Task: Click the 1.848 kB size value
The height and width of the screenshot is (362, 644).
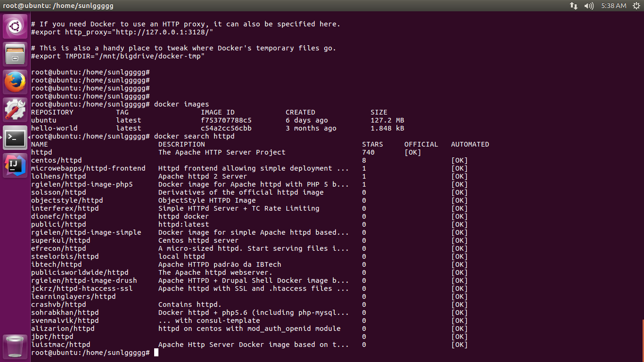Action: click(x=388, y=128)
